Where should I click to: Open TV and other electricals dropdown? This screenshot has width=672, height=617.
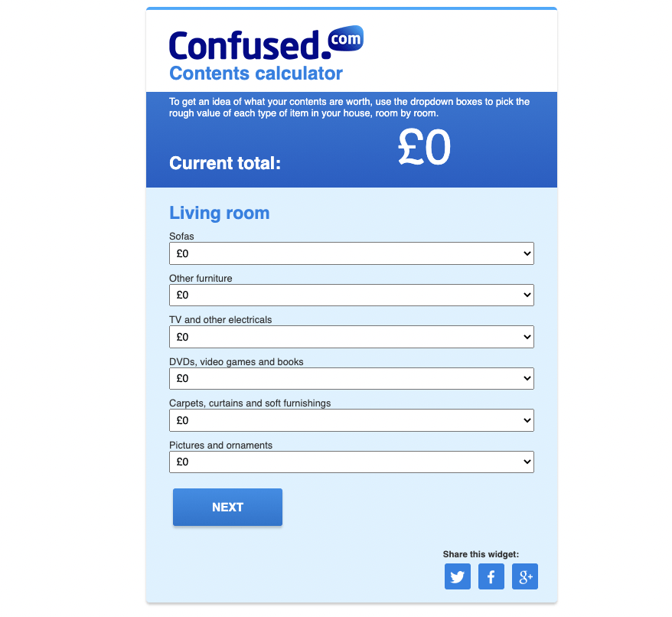(351, 337)
